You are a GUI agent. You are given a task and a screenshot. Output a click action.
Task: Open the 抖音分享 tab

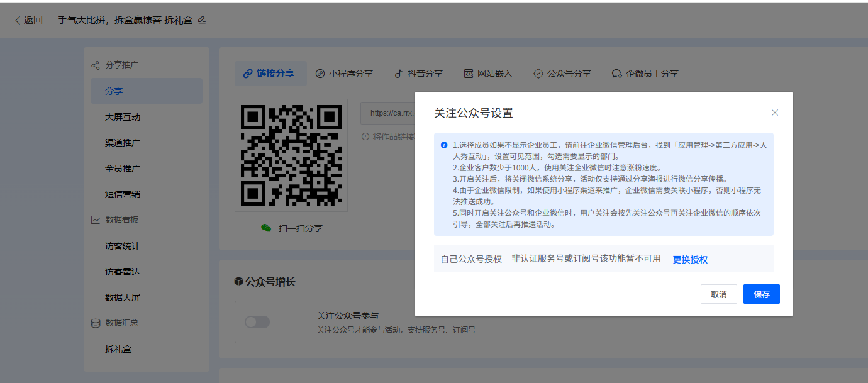click(x=418, y=74)
